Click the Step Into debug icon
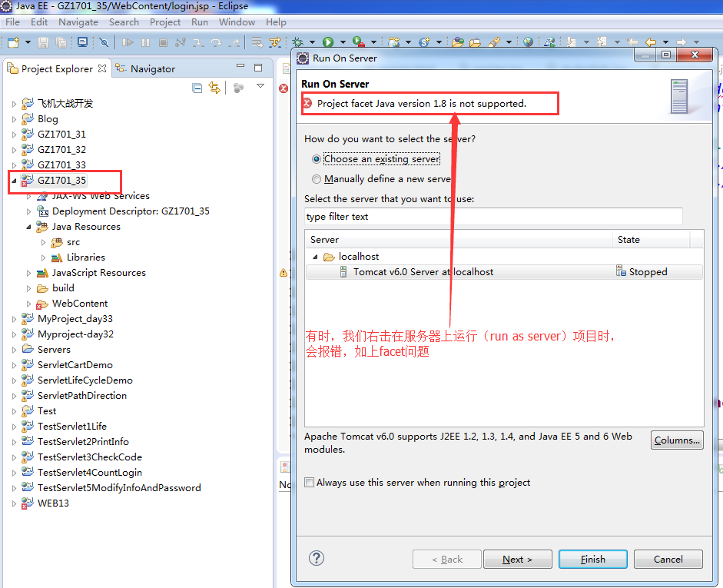723x588 pixels. coord(198,42)
